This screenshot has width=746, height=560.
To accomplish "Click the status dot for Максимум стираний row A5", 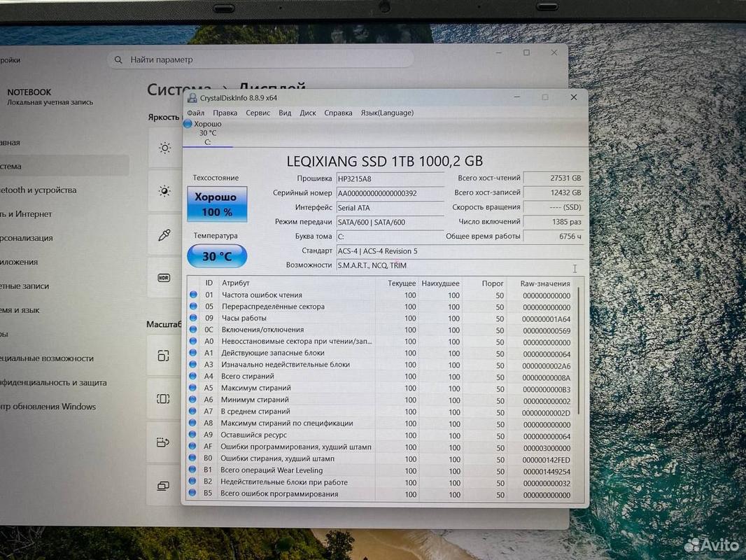I will click(x=192, y=388).
